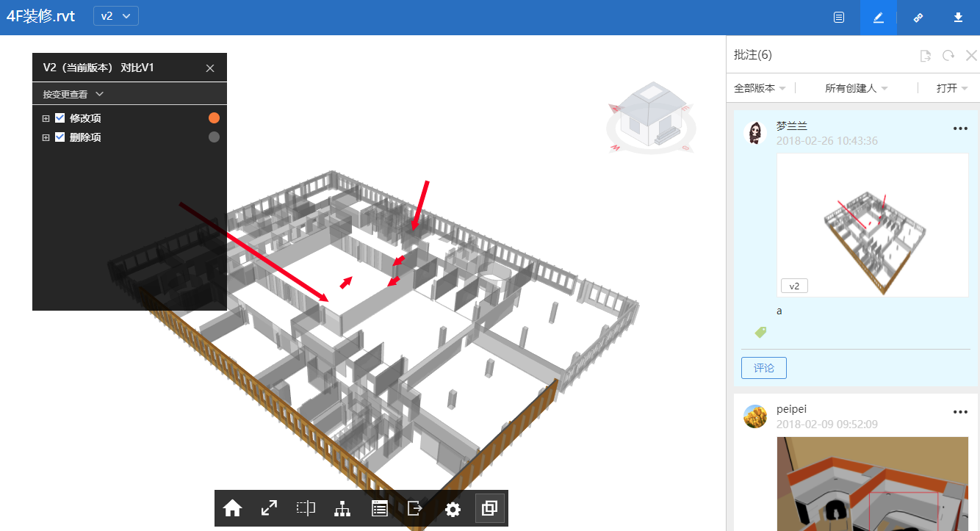Open the properties list icon

tap(379, 508)
